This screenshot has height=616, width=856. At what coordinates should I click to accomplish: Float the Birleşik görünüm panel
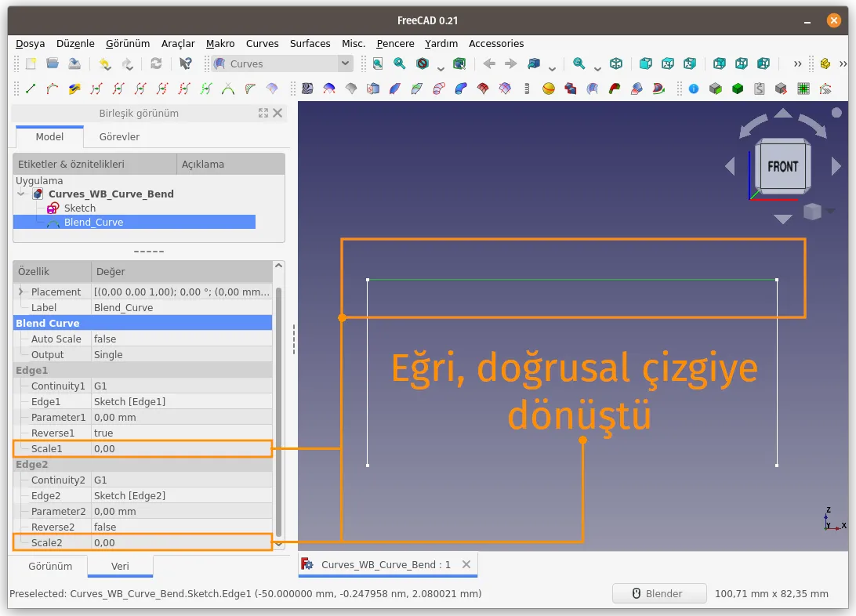click(x=263, y=113)
